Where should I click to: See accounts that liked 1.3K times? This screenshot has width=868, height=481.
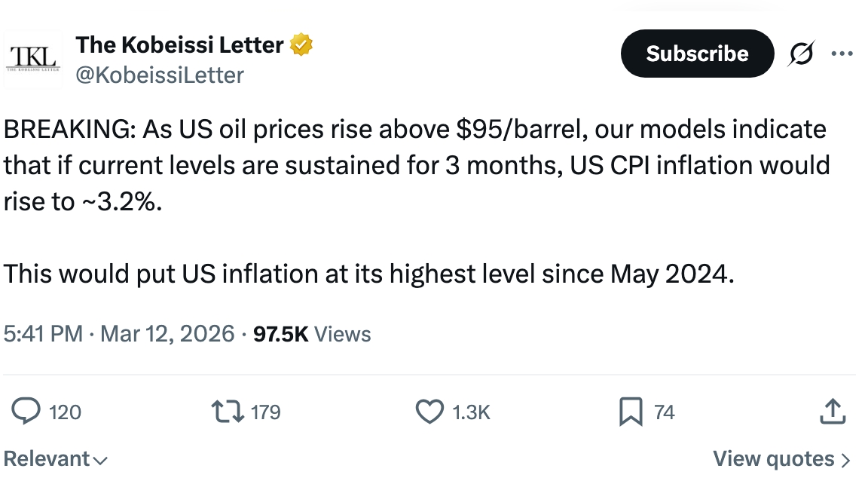[x=471, y=412]
